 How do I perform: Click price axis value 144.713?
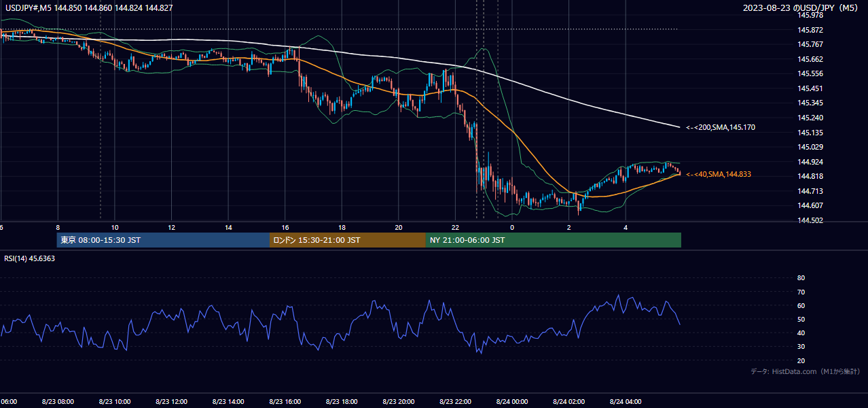(810, 191)
